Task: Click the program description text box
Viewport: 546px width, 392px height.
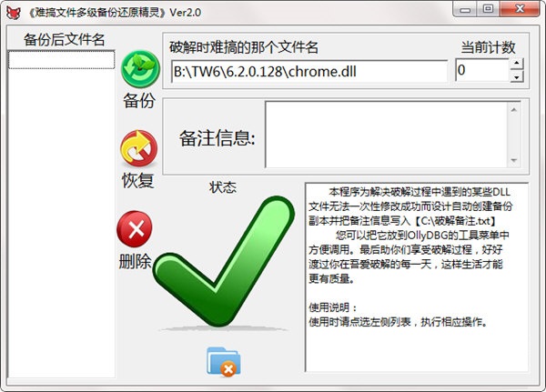Action: pyautogui.click(x=417, y=277)
